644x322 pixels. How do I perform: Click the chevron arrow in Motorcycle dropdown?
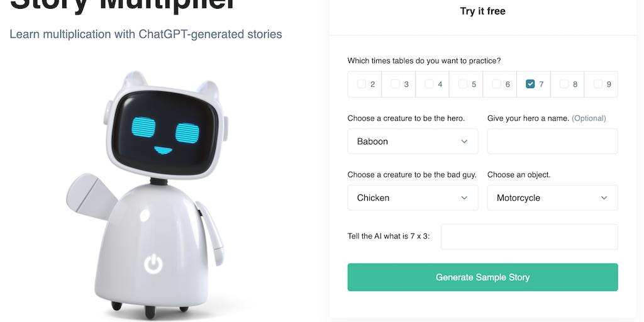pos(604,197)
